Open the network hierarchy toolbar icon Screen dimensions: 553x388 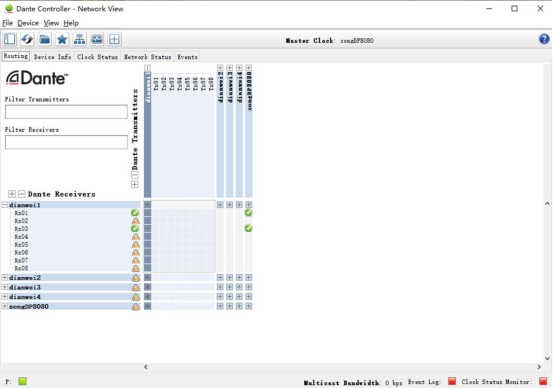click(79, 39)
